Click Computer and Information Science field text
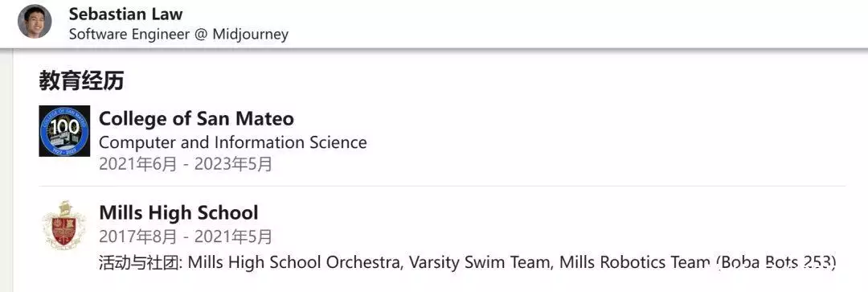 pos(233,142)
